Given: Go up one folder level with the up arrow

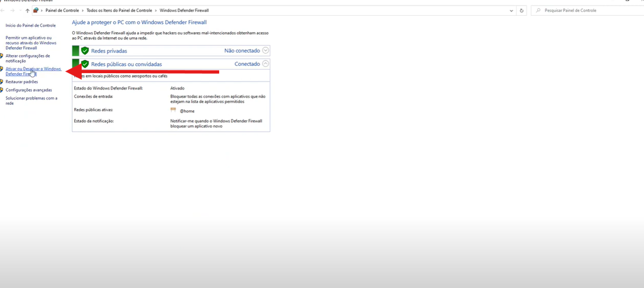Looking at the screenshot, I should [x=27, y=11].
